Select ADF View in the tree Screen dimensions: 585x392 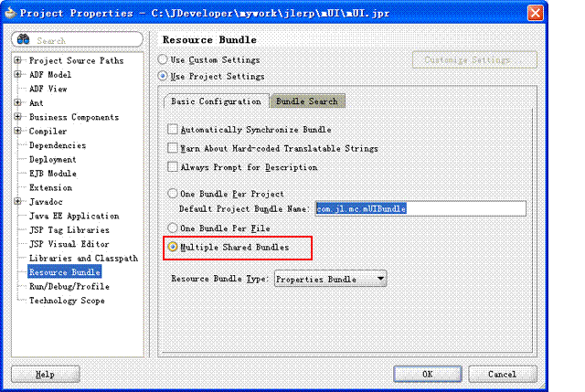click(48, 89)
